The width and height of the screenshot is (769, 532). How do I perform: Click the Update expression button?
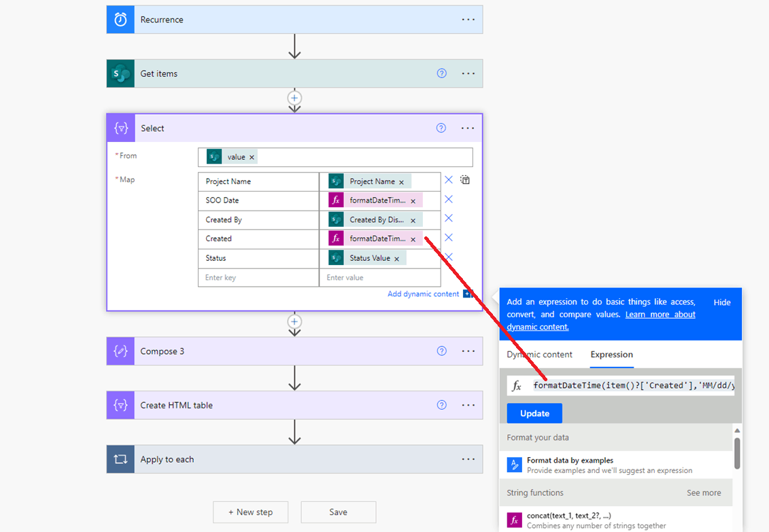(534, 414)
